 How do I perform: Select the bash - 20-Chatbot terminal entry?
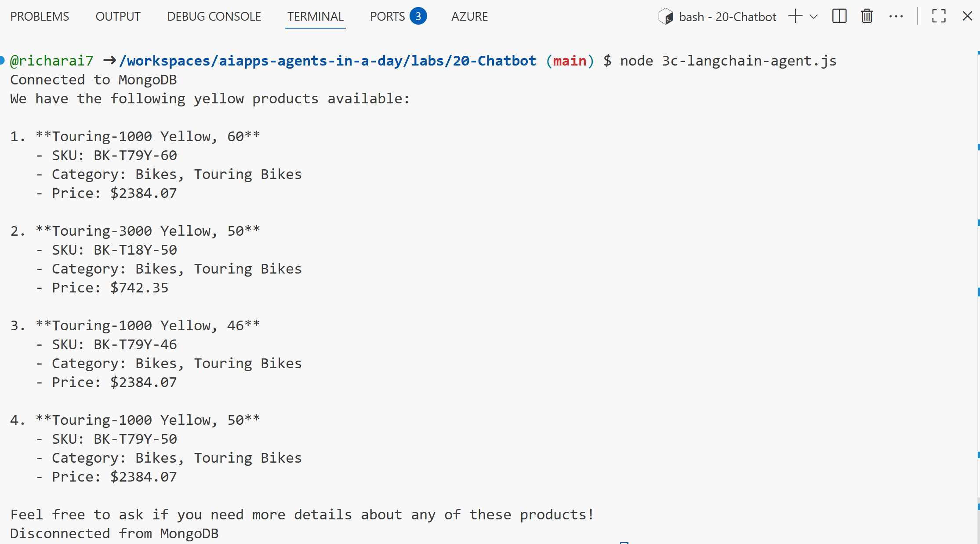point(727,16)
